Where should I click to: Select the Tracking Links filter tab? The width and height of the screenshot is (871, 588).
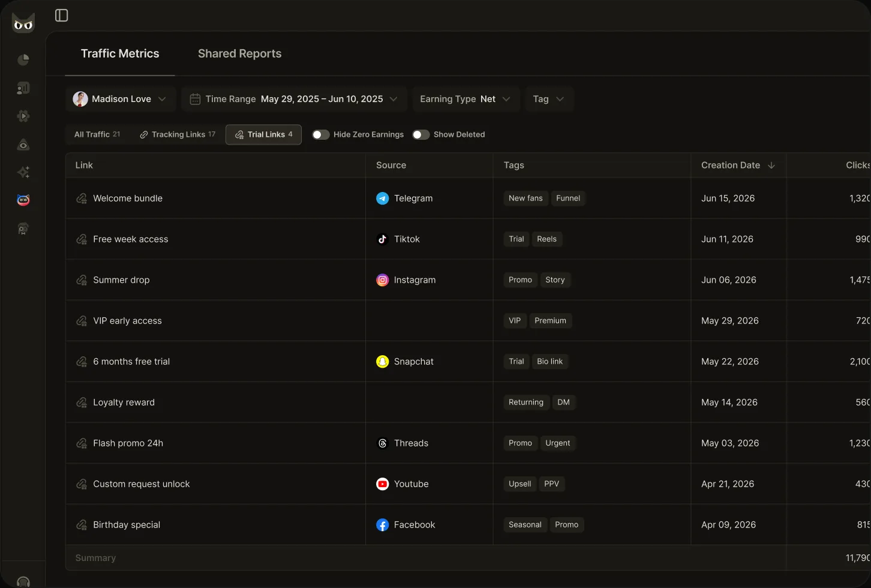(178, 134)
